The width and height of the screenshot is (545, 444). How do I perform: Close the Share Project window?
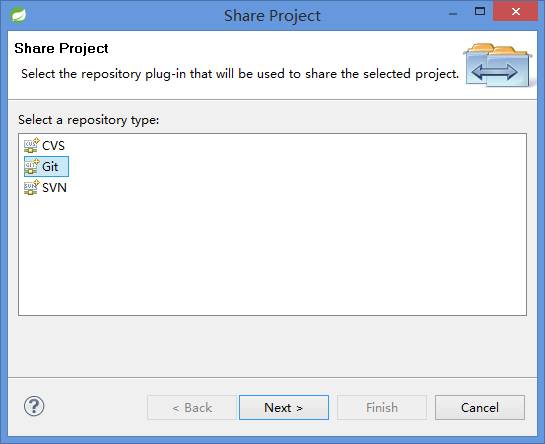(x=516, y=11)
